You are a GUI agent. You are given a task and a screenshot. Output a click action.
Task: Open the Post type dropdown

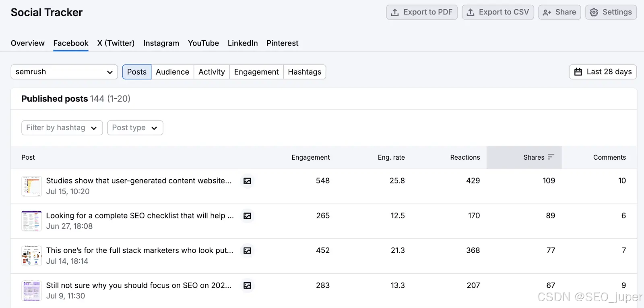(135, 128)
